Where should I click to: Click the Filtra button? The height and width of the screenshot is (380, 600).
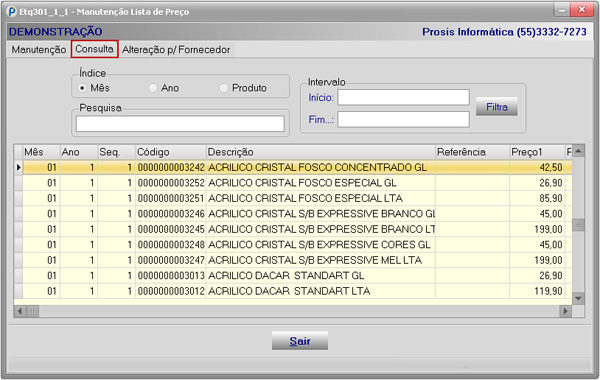point(497,107)
